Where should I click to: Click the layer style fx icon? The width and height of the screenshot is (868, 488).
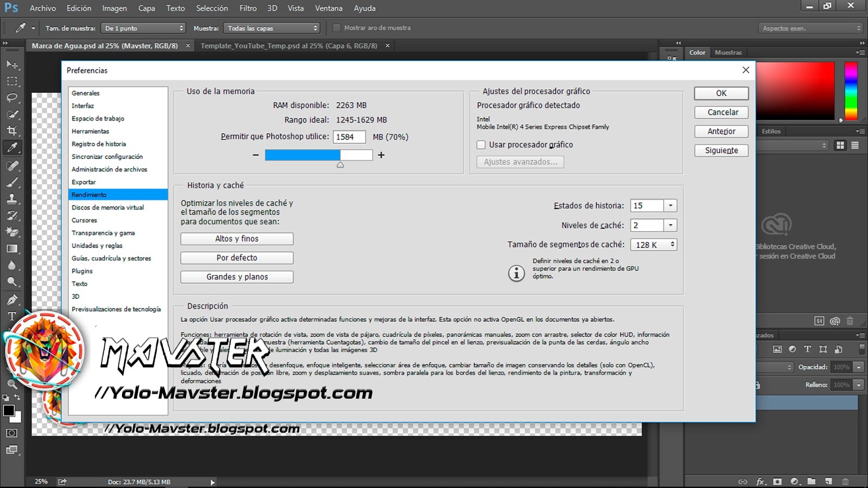tap(761, 481)
